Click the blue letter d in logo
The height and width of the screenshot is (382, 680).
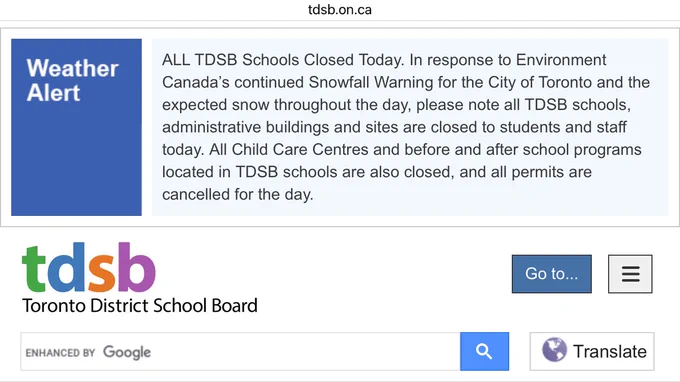pyautogui.click(x=66, y=267)
